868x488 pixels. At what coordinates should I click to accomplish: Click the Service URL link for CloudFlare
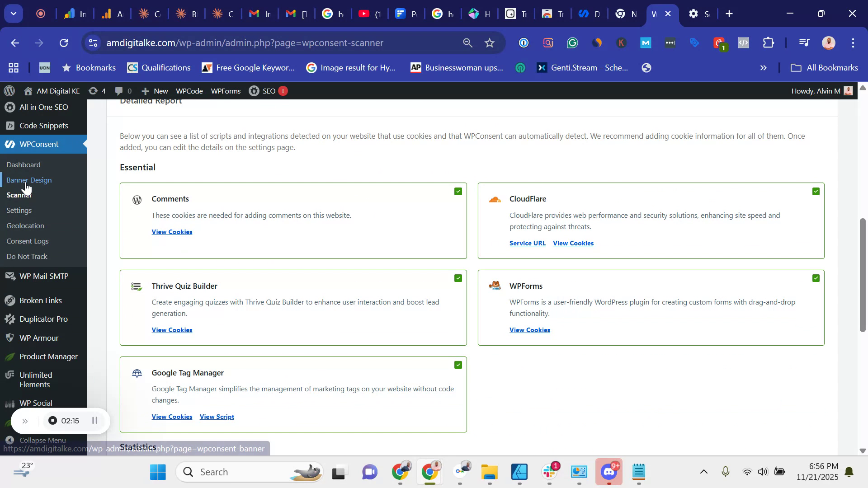[x=527, y=243]
